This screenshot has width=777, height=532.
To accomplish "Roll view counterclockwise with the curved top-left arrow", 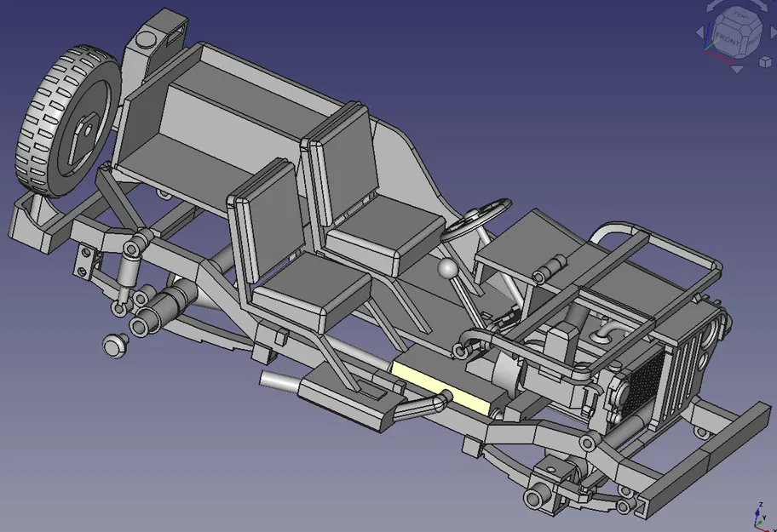I will (714, 6).
